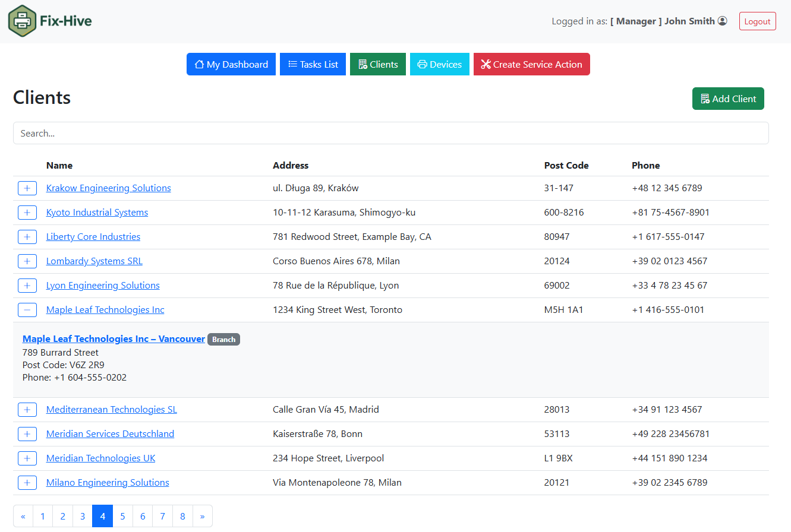
Task: Go to the Tasks List page
Action: pos(313,64)
